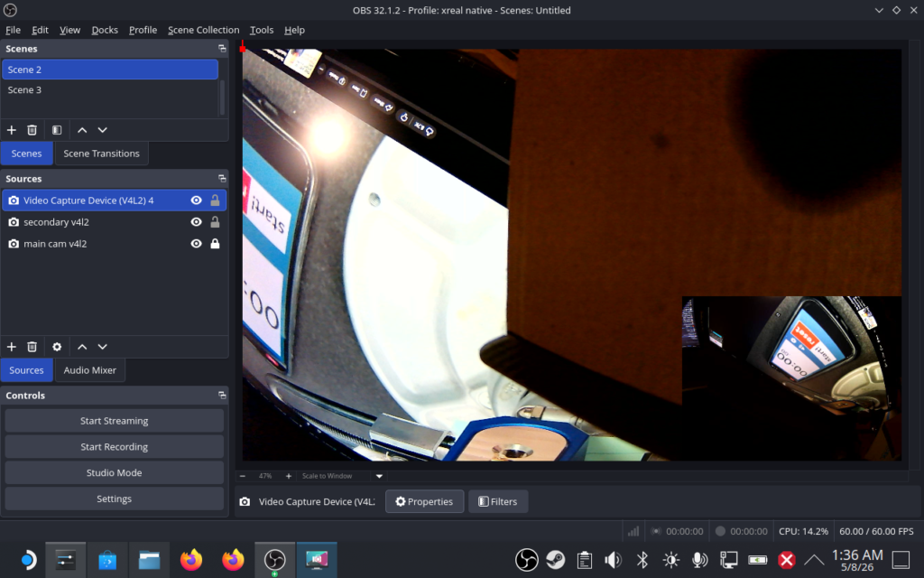Click Start Streaming

pos(115,421)
